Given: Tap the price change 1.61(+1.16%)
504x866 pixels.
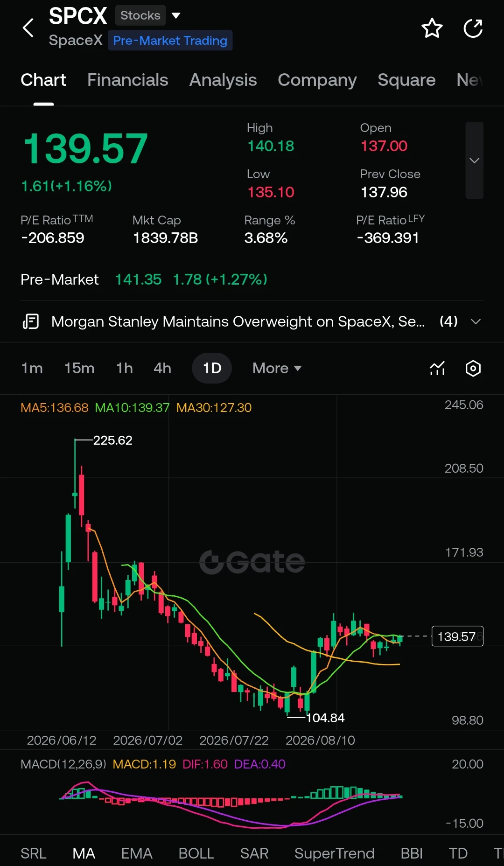Looking at the screenshot, I should point(67,186).
